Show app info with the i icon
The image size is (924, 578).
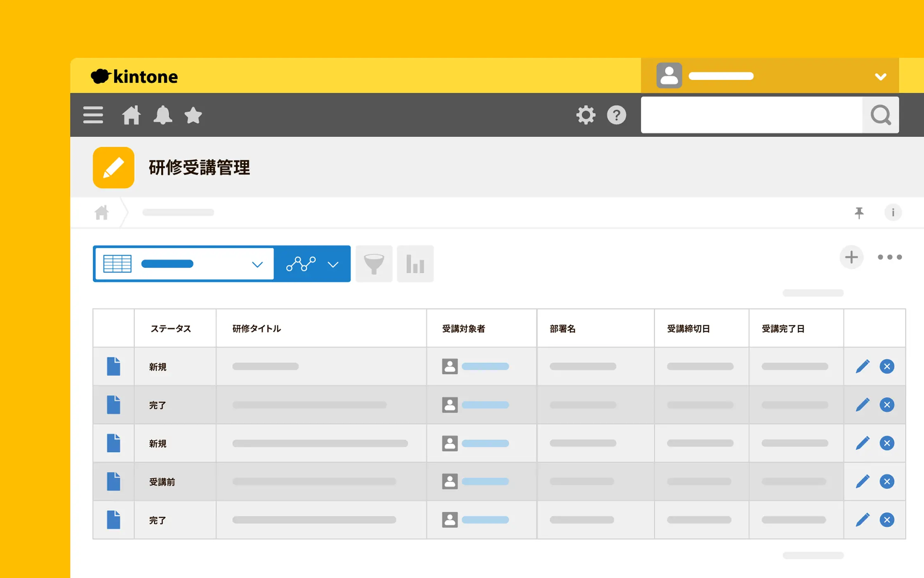pyautogui.click(x=893, y=213)
